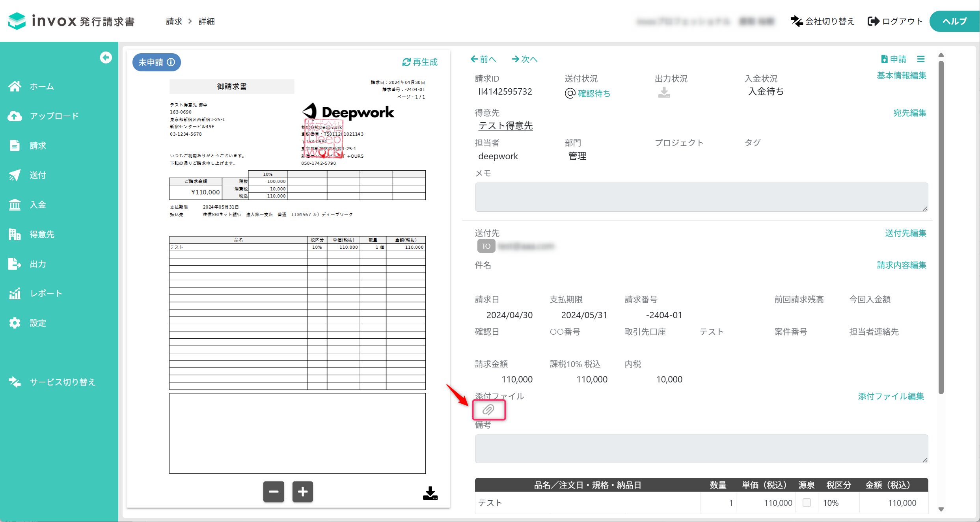This screenshot has height=522, width=980.
Task: Open 得意先 in the sidebar
Action: 42,234
